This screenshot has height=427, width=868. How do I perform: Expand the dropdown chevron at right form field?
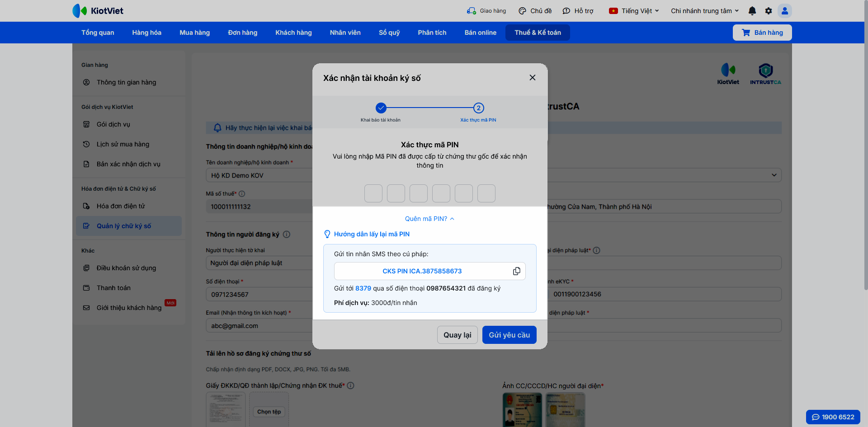click(x=774, y=175)
